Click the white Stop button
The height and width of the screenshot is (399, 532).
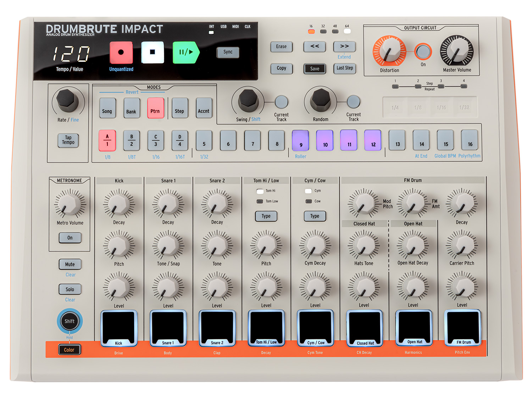pos(153,52)
